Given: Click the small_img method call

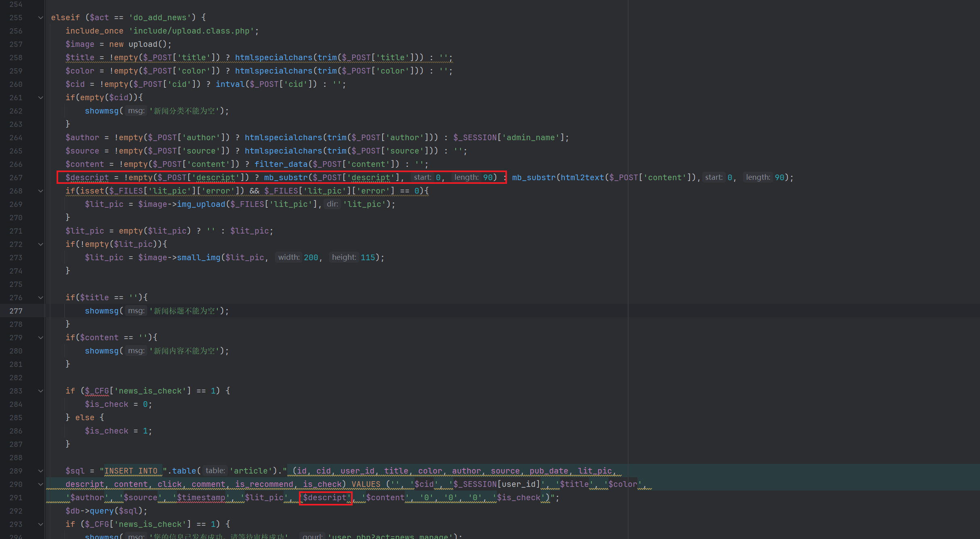Looking at the screenshot, I should click(199, 257).
